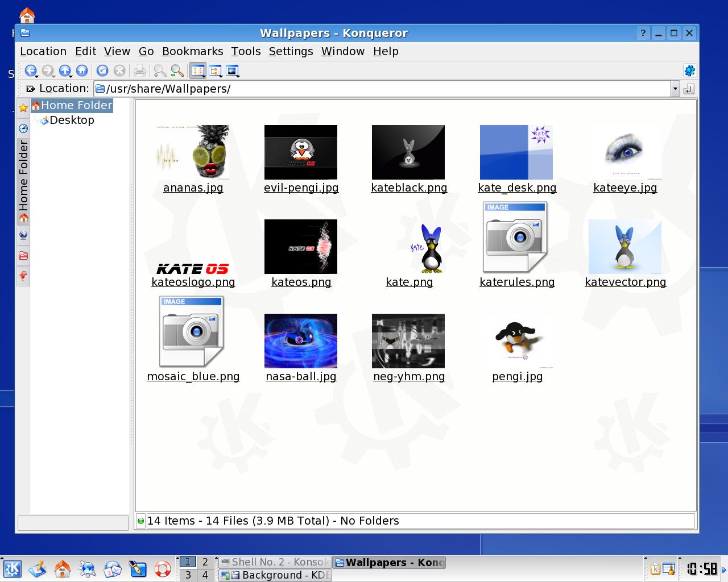Select the kateos.png thumbnail

pos(301,247)
